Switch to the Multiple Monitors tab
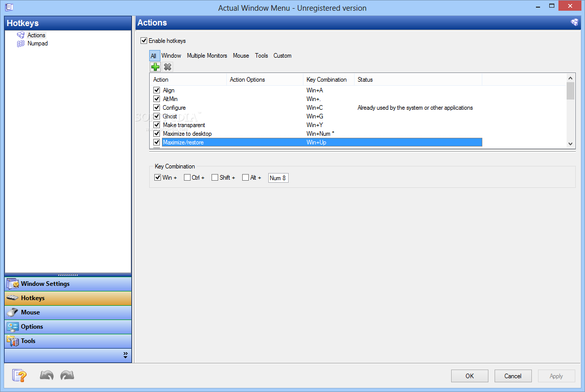This screenshot has width=585, height=392. tap(207, 56)
